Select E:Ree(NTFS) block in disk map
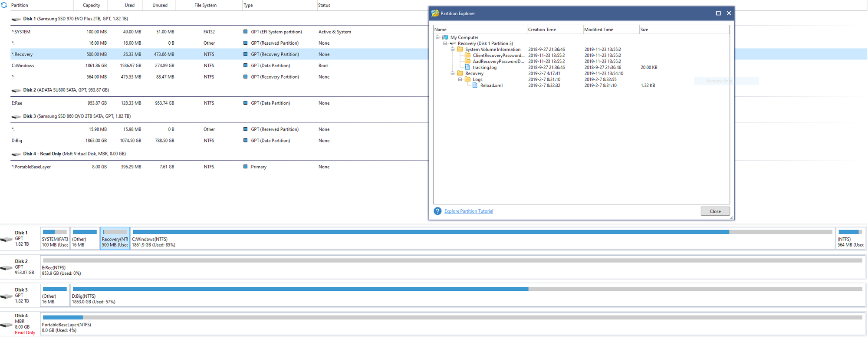Image resolution: width=868 pixels, height=342 pixels. [453, 267]
